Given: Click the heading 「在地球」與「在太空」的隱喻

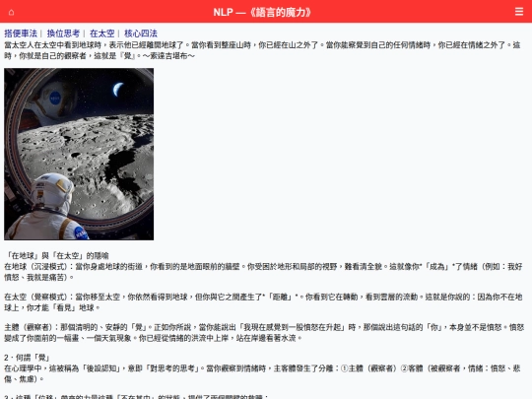Looking at the screenshot, I should (x=56, y=255).
